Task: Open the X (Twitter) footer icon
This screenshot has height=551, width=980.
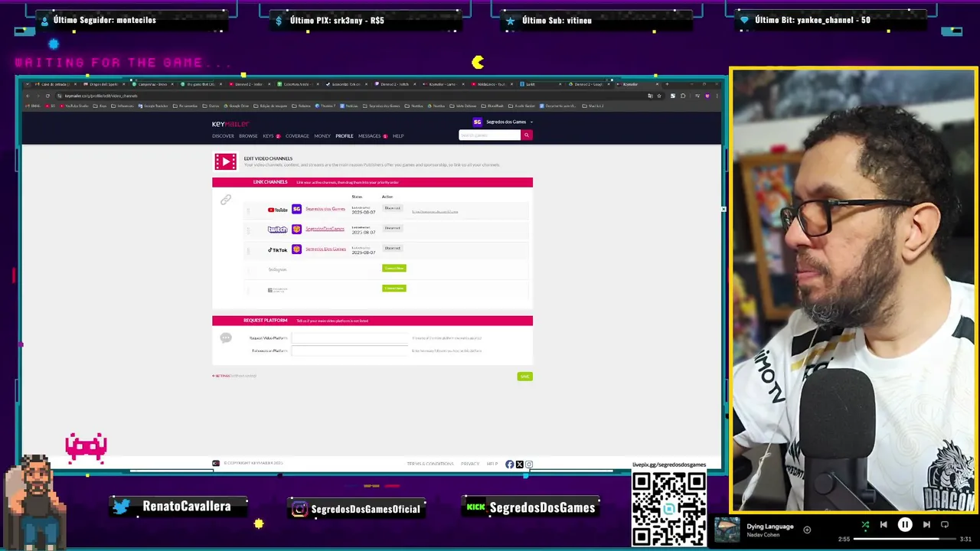Action: pyautogui.click(x=519, y=465)
